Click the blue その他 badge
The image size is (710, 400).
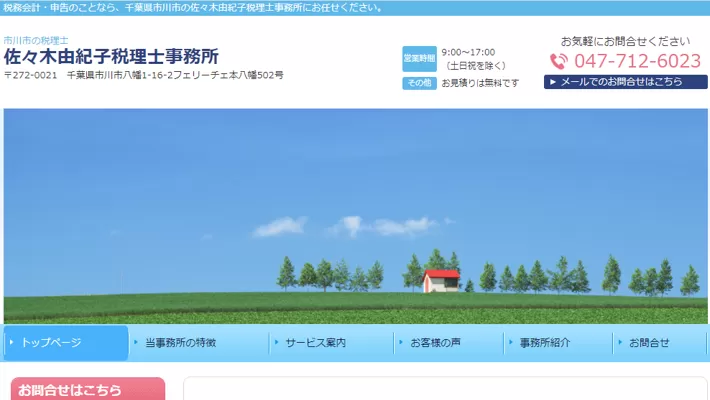click(419, 83)
